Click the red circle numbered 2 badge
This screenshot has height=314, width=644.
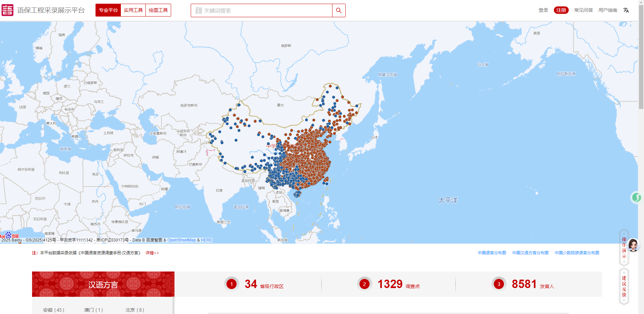(x=364, y=284)
